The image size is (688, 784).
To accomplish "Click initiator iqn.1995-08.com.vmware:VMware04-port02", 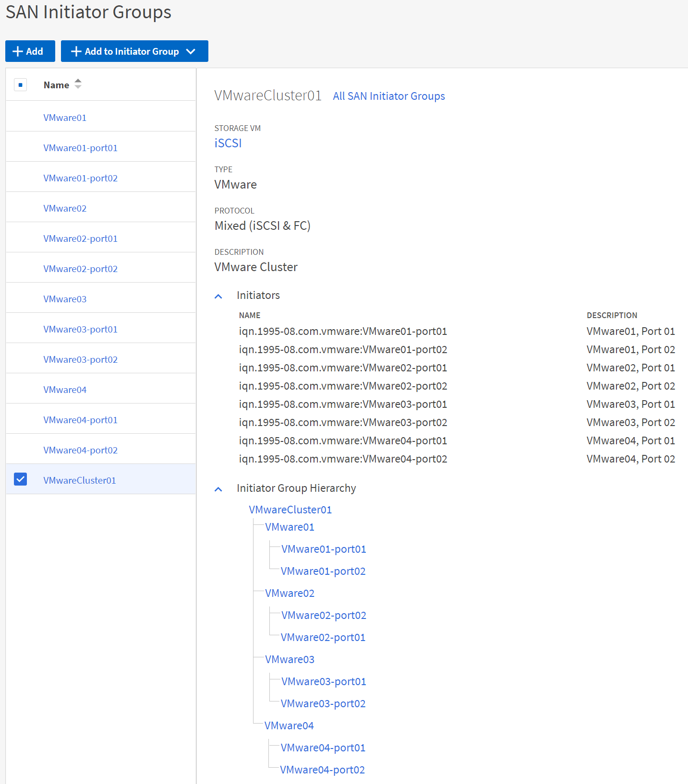I will point(343,459).
